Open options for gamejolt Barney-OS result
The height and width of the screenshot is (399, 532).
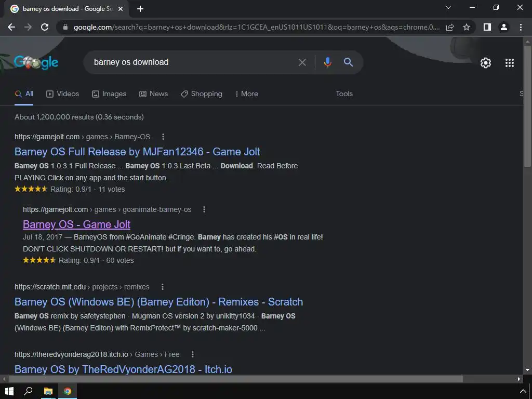(163, 137)
